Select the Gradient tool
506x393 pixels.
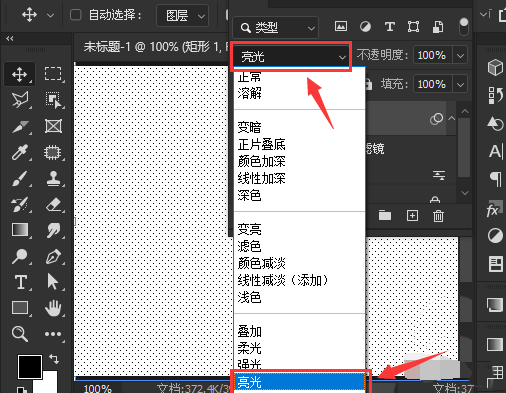20,230
